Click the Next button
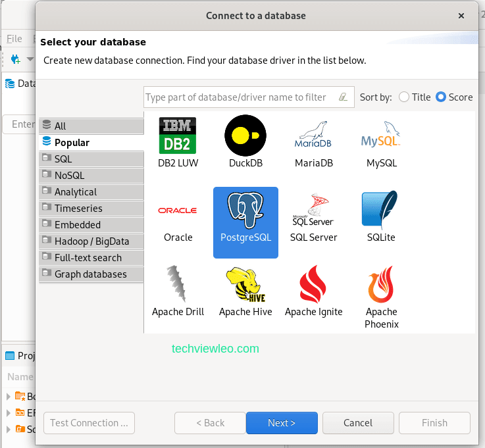The height and width of the screenshot is (448, 485). coord(282,422)
